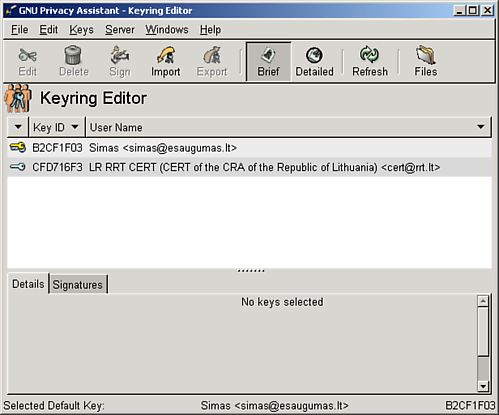
Task: Click the Delete trash can icon
Action: [x=73, y=55]
